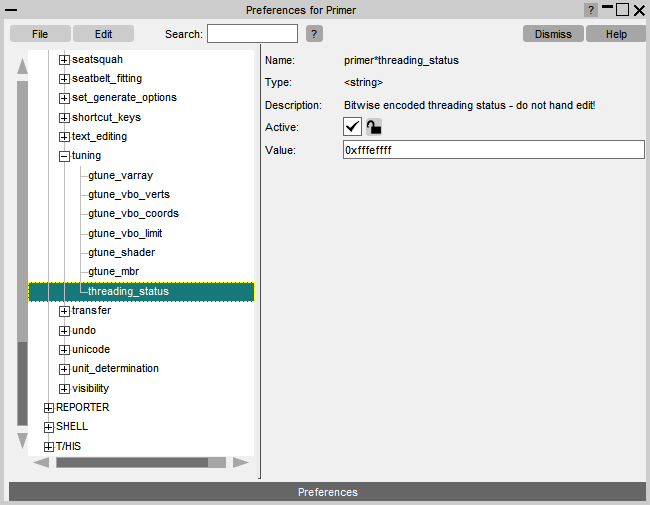Viewport: 650px width, 505px height.
Task: Click the Dismiss button
Action: tap(553, 34)
